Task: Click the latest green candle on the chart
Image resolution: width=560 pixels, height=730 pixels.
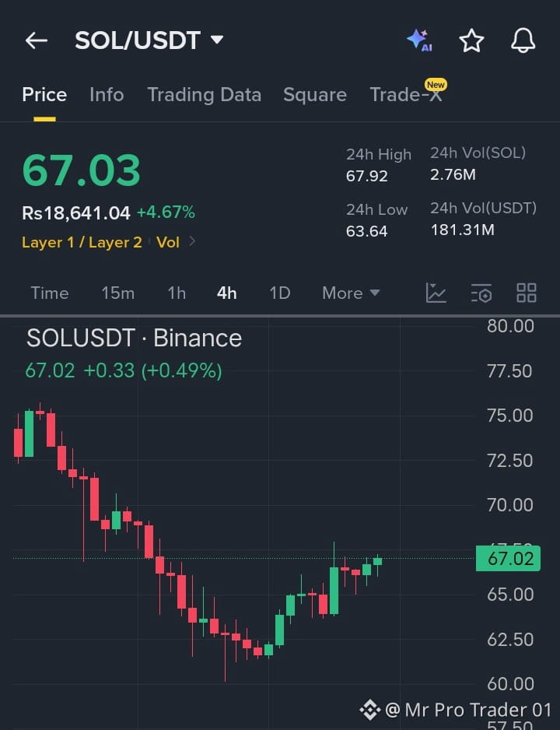Action: click(x=378, y=561)
